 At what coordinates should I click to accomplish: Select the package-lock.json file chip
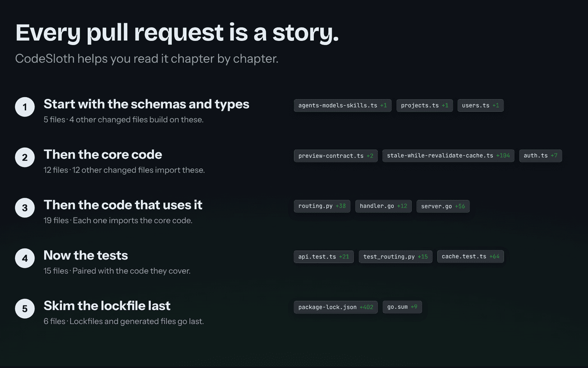point(336,307)
